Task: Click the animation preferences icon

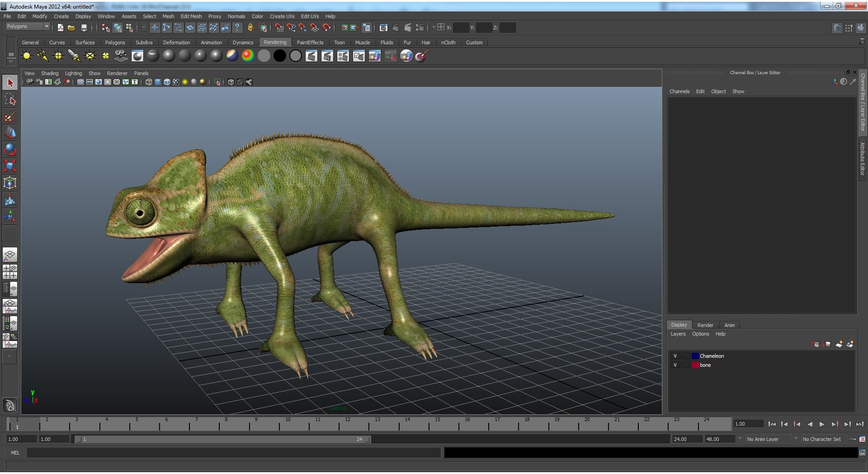Action: pos(862,439)
